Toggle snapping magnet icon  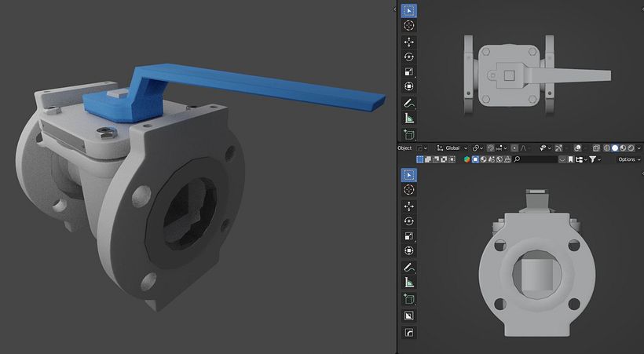coord(490,148)
